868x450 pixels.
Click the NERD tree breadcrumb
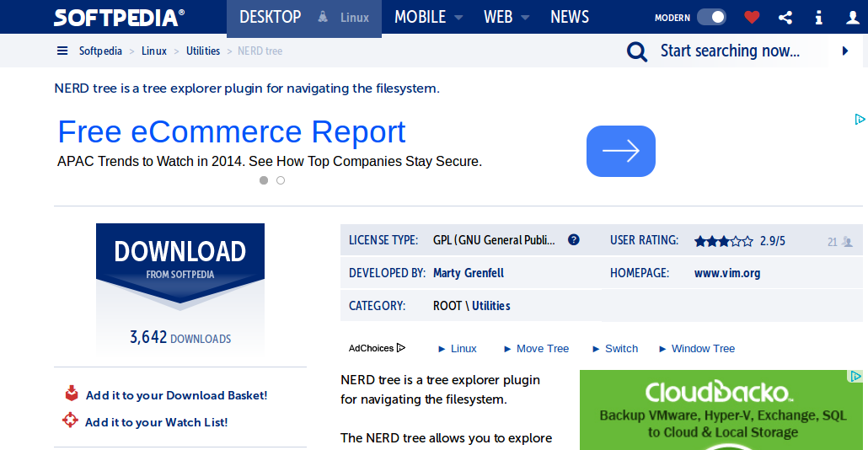pyautogui.click(x=260, y=51)
